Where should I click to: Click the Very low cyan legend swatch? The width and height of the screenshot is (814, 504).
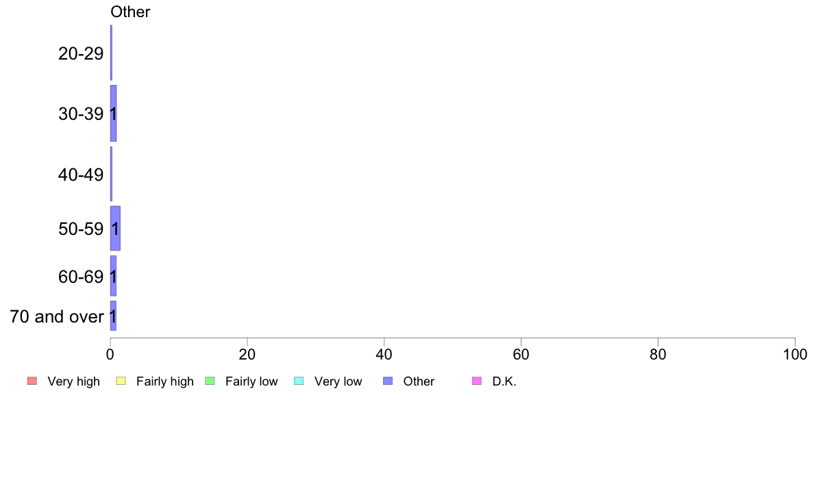tap(299, 381)
